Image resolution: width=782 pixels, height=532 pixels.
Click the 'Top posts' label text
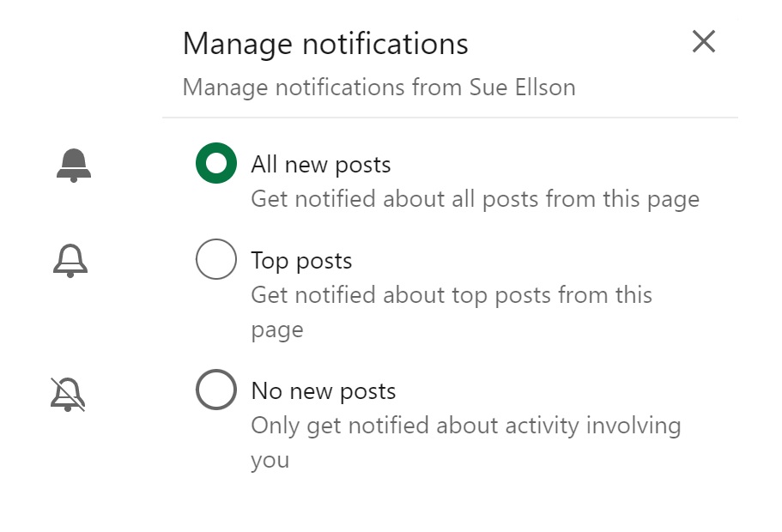coord(301,261)
